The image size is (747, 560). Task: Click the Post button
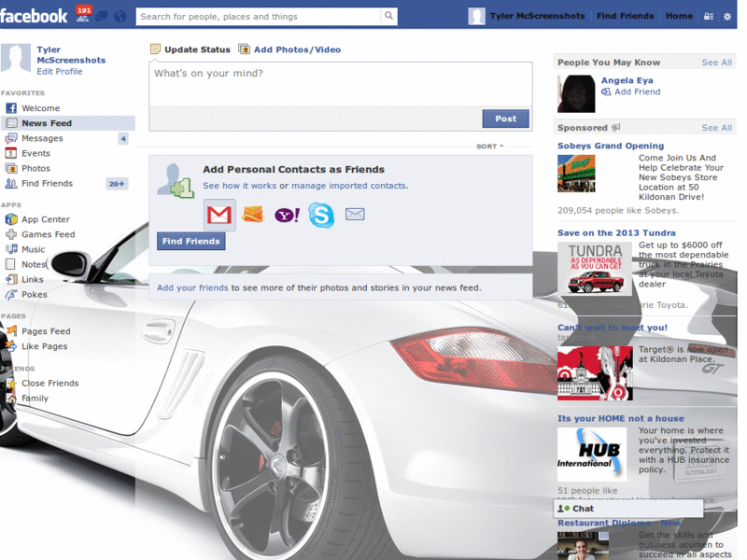pos(505,119)
